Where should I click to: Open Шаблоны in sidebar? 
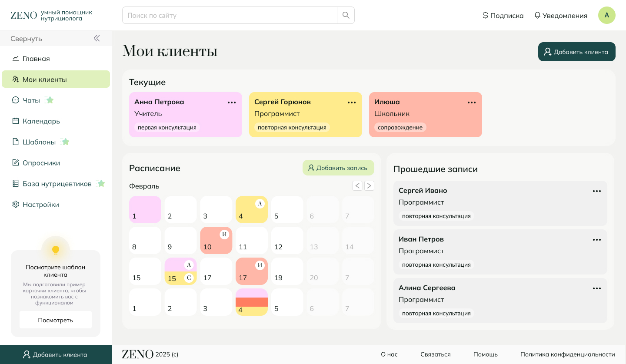(56, 142)
